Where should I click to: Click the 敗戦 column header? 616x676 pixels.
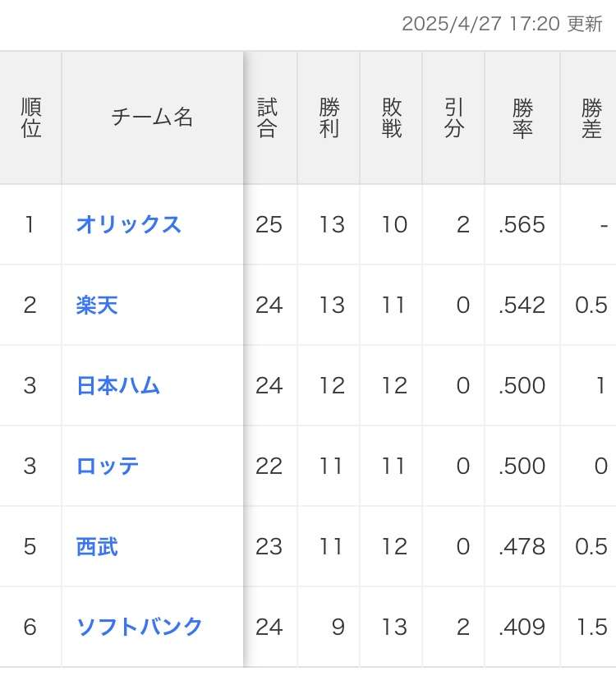pos(392,117)
